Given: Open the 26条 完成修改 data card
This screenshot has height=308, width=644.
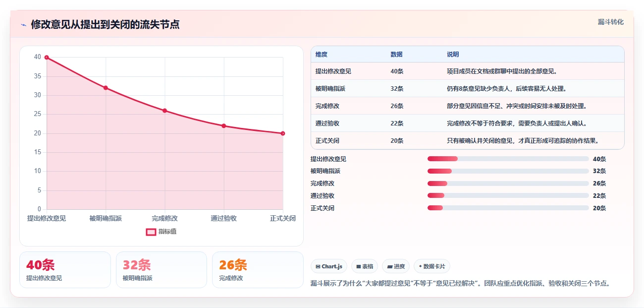Looking at the screenshot, I should tap(258, 270).
